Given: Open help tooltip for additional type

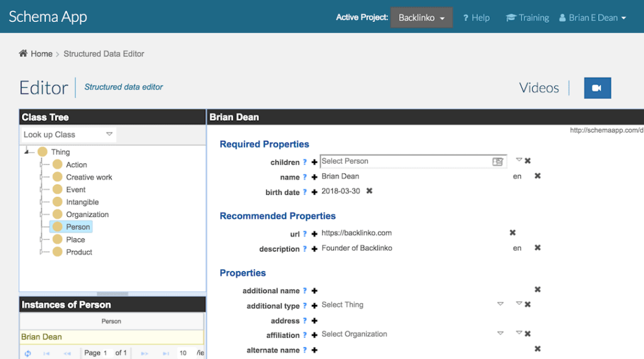Looking at the screenshot, I should pos(305,306).
